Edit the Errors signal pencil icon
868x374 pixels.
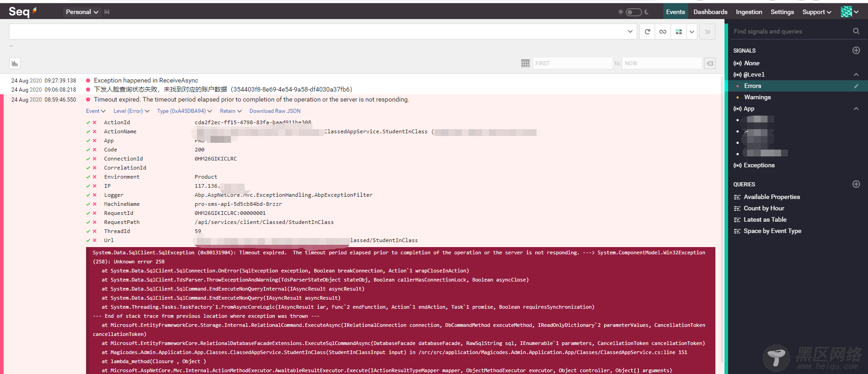(x=856, y=86)
